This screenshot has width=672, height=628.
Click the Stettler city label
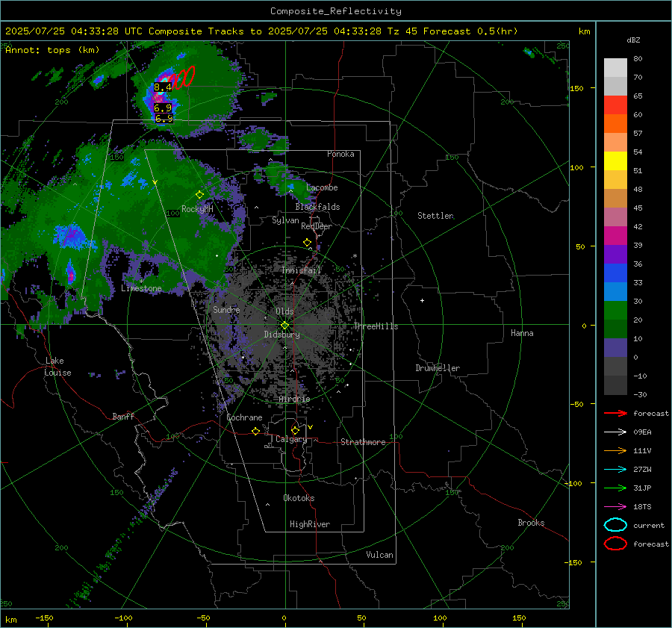(435, 216)
